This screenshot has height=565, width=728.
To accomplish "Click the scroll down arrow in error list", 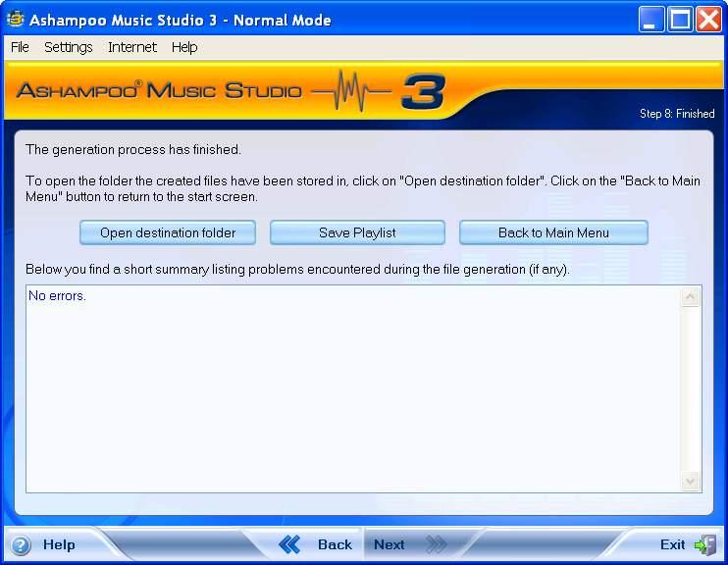I will 691,481.
